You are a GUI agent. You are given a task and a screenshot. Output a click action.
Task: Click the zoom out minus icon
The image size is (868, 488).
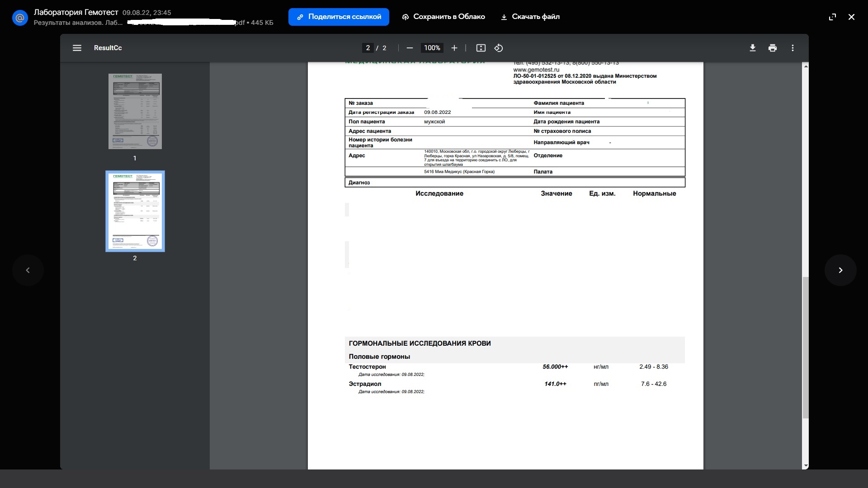click(x=410, y=48)
